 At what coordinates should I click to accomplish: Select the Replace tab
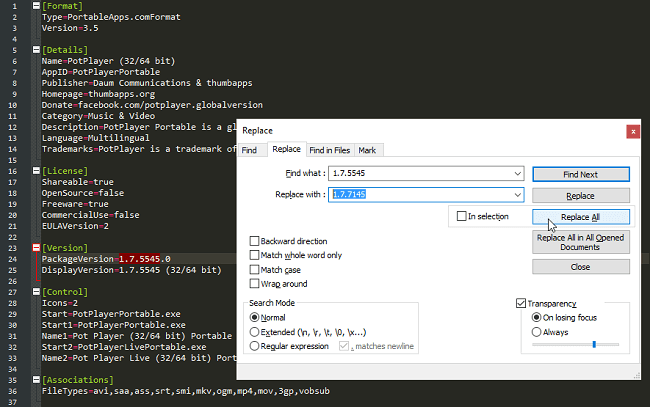(286, 149)
